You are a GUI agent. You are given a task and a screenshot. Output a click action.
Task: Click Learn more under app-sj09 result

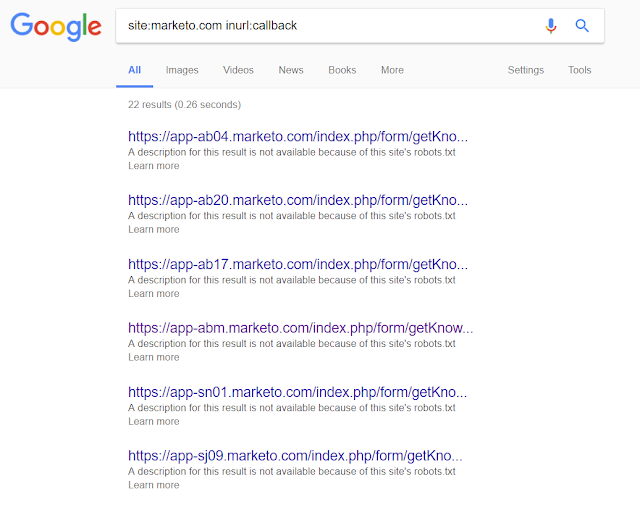point(154,485)
